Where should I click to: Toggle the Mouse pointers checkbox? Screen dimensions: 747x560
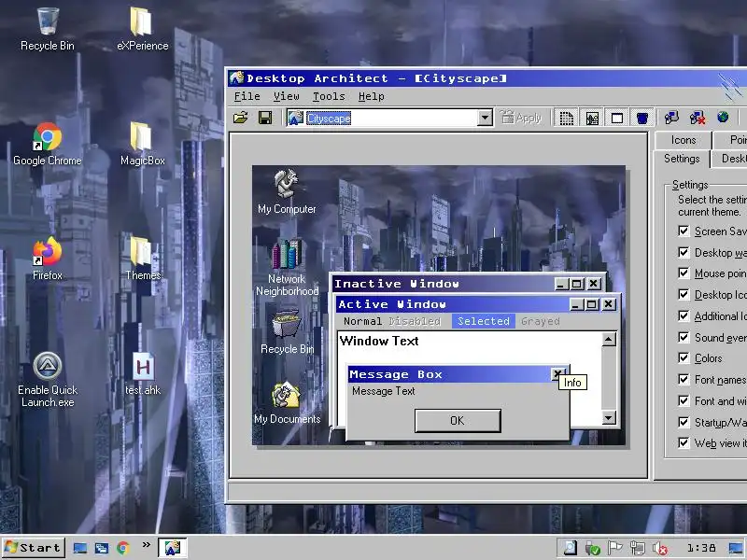click(x=684, y=273)
